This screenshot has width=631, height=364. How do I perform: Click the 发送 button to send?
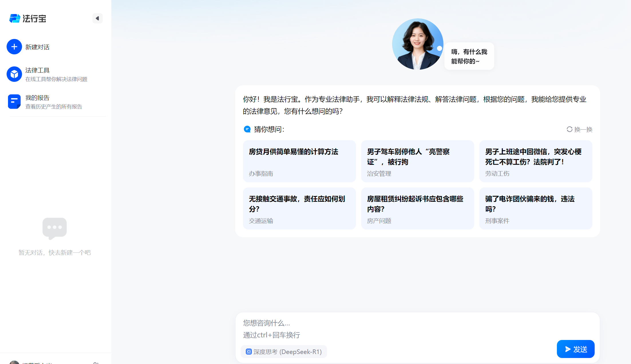(x=576, y=349)
